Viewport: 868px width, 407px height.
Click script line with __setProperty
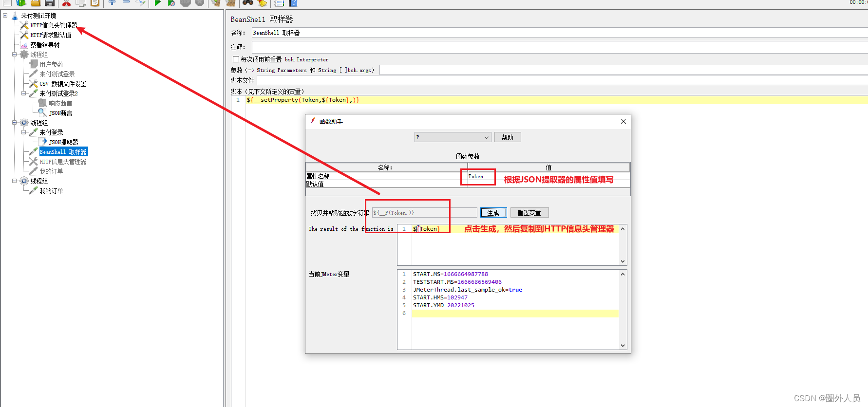click(557, 100)
